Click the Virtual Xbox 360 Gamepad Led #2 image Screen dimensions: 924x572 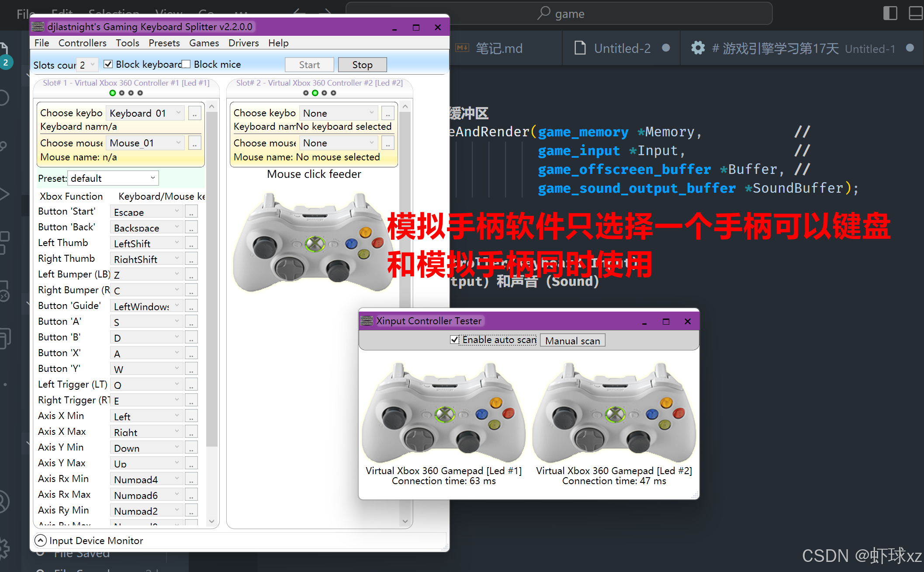click(614, 412)
